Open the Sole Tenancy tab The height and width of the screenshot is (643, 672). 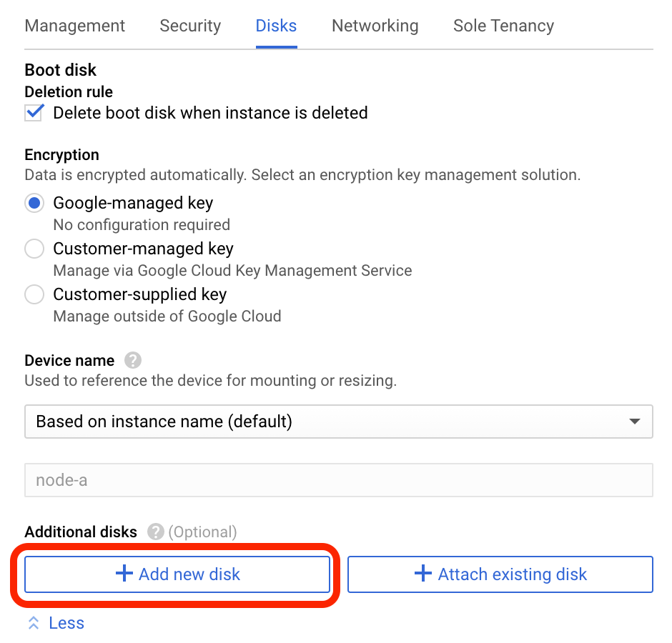[x=503, y=26]
